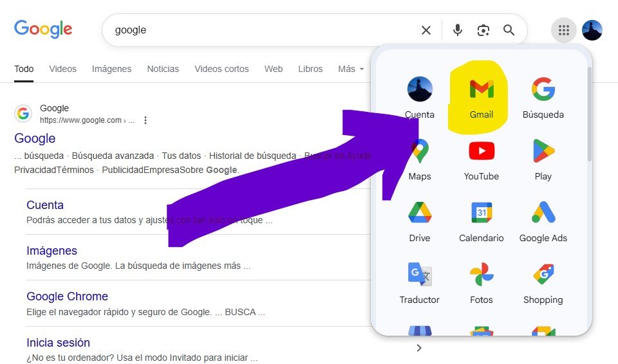Screen dimensions: 618x364
Task: Switch to the Noticias tab
Action: pos(163,69)
